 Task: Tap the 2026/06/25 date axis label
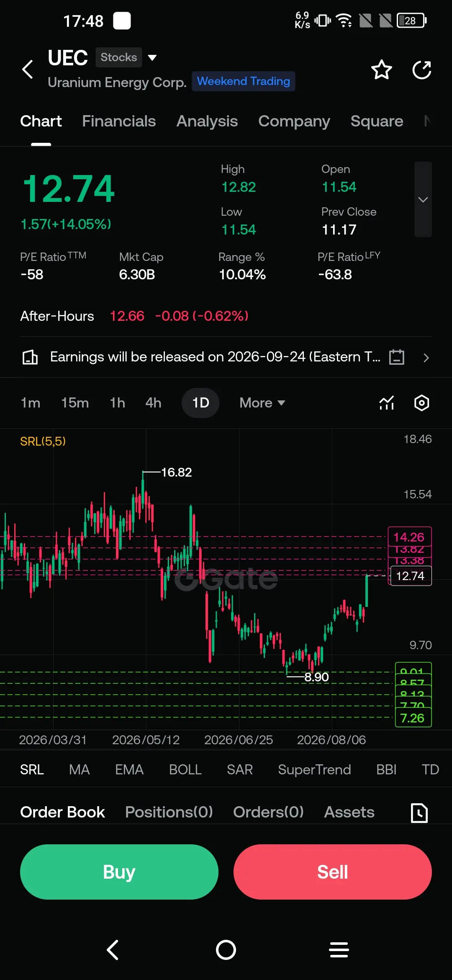point(239,740)
